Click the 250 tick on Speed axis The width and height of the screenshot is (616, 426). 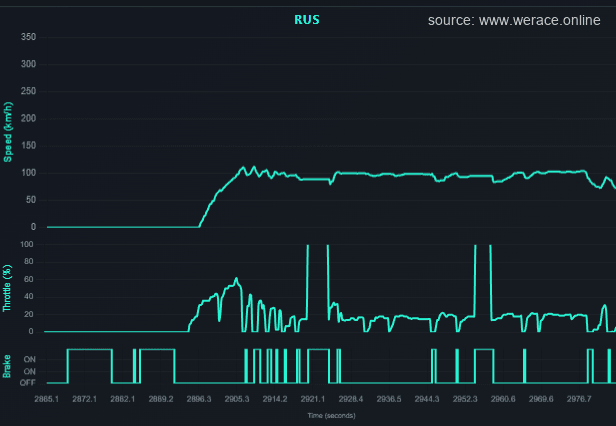(28, 92)
